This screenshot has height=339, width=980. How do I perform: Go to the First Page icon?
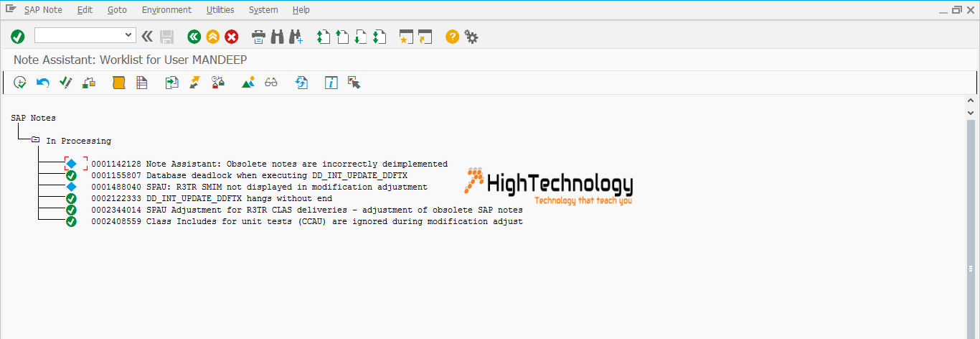(324, 37)
